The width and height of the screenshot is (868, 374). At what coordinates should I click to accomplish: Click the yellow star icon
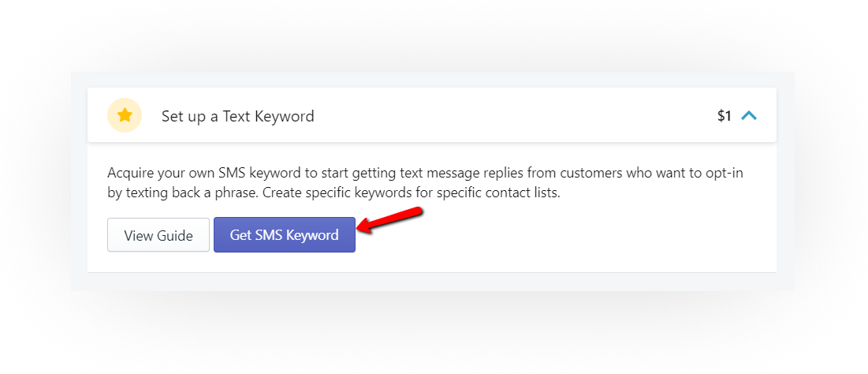125,115
